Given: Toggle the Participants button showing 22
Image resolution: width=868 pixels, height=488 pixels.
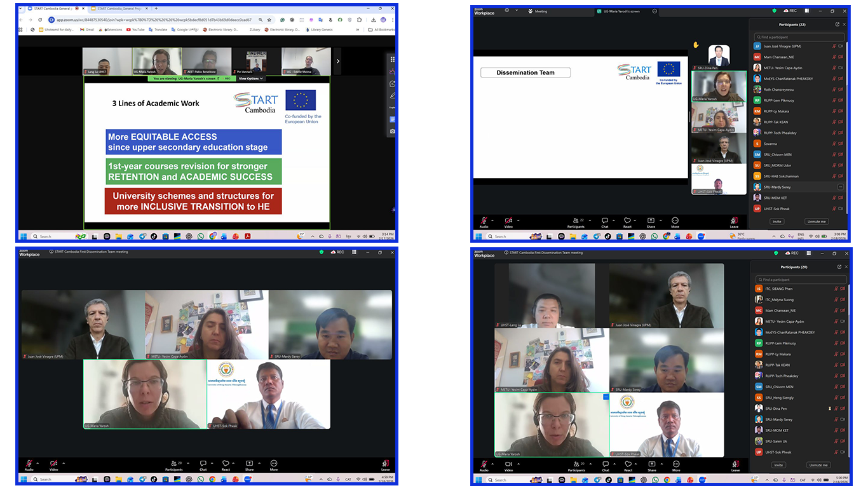Looking at the screenshot, I should point(576,221).
